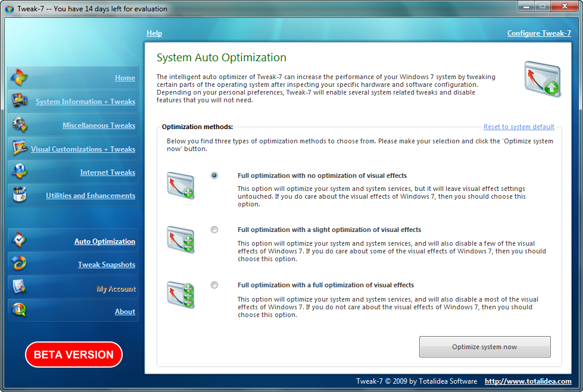Select full optimization of visual effects radio
Viewport: 583px width, 392px height.
[x=214, y=285]
